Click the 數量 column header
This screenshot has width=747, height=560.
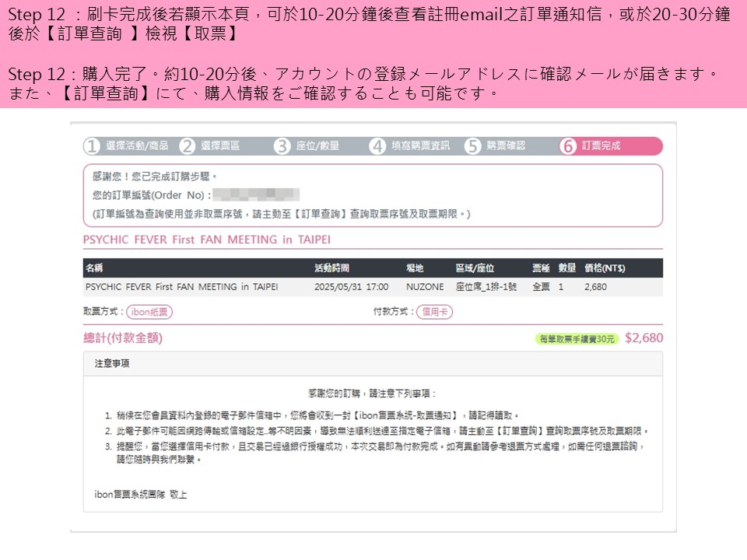click(x=567, y=268)
